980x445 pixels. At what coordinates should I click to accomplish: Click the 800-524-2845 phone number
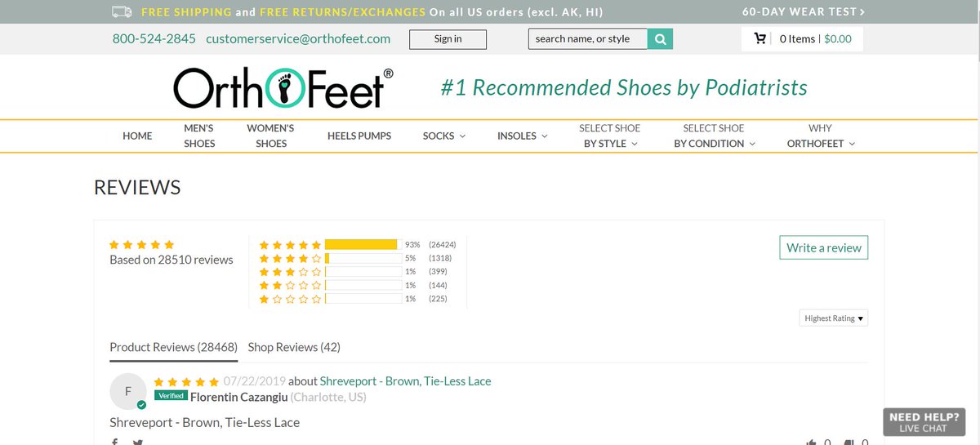[x=154, y=38]
